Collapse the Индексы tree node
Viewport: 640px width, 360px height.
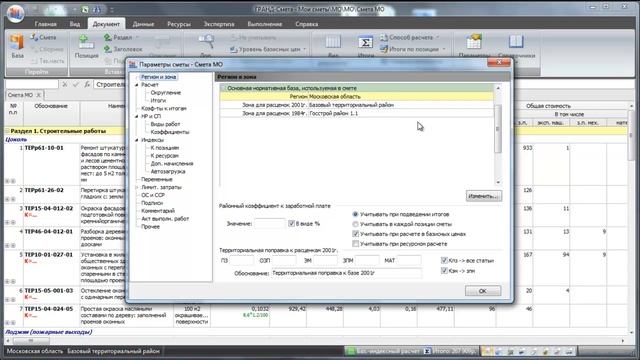click(x=137, y=140)
